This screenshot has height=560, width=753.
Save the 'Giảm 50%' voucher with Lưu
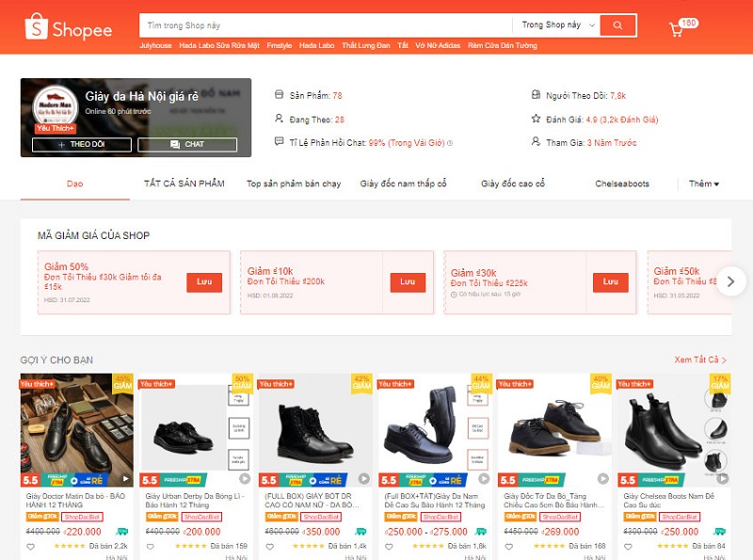coord(203,282)
